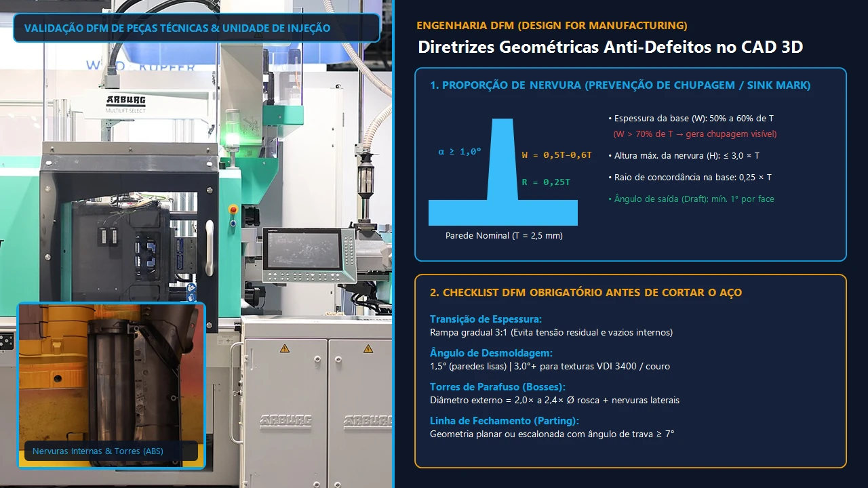The width and height of the screenshot is (868, 488).
Task: Click the 'ARBURG MULTILIFT SELECT' label on the robot
Action: tap(125, 103)
